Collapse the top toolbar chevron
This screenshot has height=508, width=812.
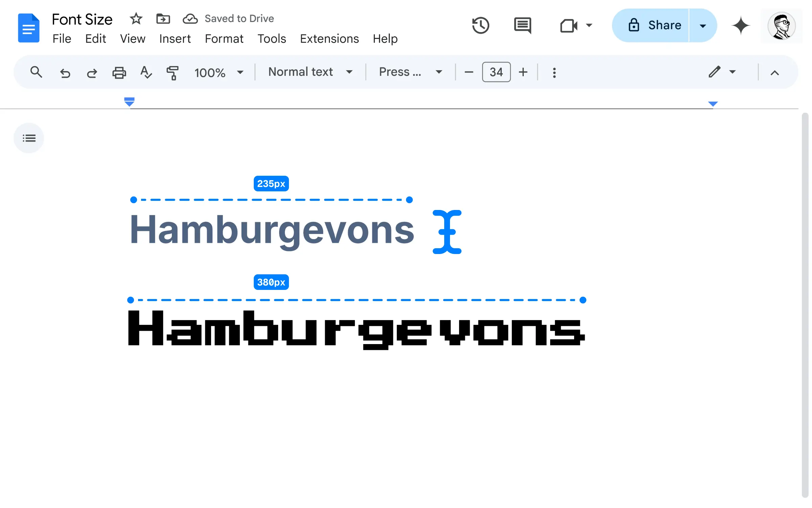[x=774, y=72]
